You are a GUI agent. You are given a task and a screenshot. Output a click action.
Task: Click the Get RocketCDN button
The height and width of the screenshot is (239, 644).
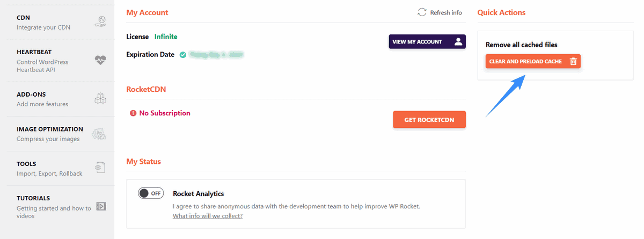(429, 120)
